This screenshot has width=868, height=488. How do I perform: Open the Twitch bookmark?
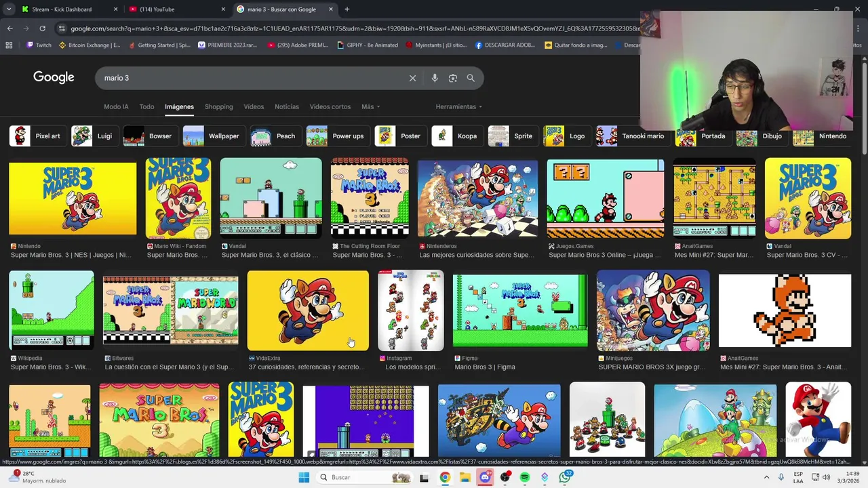pos(39,45)
